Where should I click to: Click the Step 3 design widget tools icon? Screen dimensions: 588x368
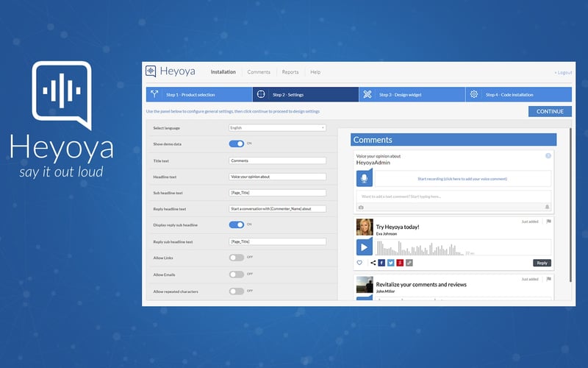(x=367, y=94)
